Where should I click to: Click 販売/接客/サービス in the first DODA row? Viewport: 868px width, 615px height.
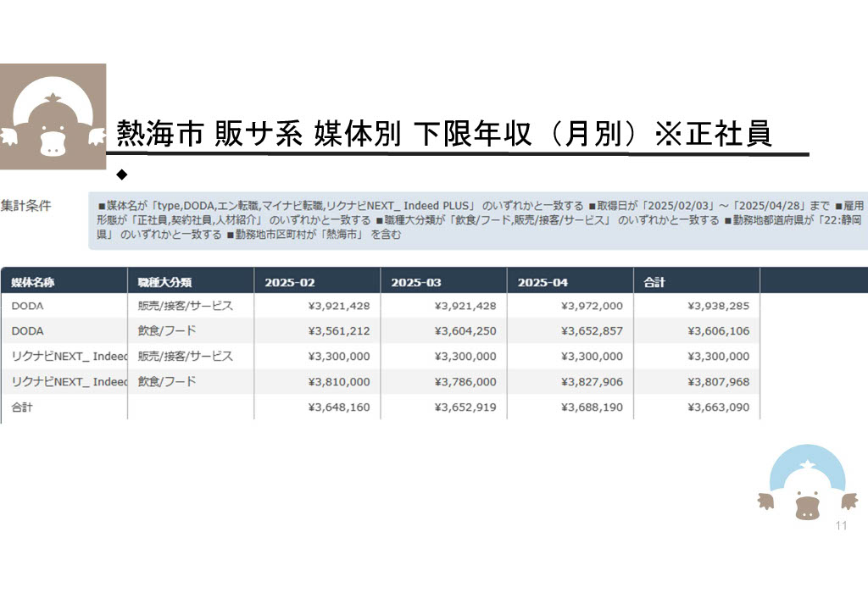[x=186, y=306]
